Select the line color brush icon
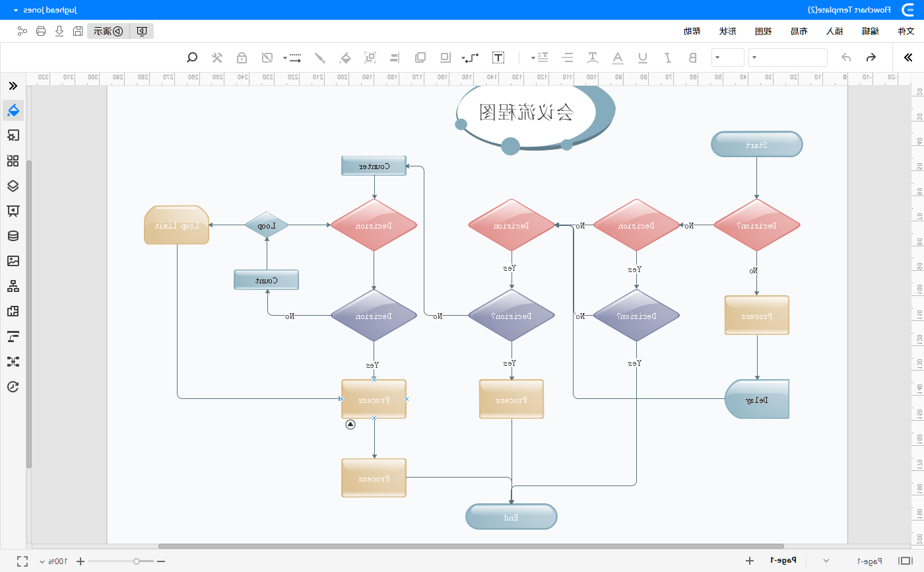This screenshot has height=572, width=924. pyautogui.click(x=319, y=57)
